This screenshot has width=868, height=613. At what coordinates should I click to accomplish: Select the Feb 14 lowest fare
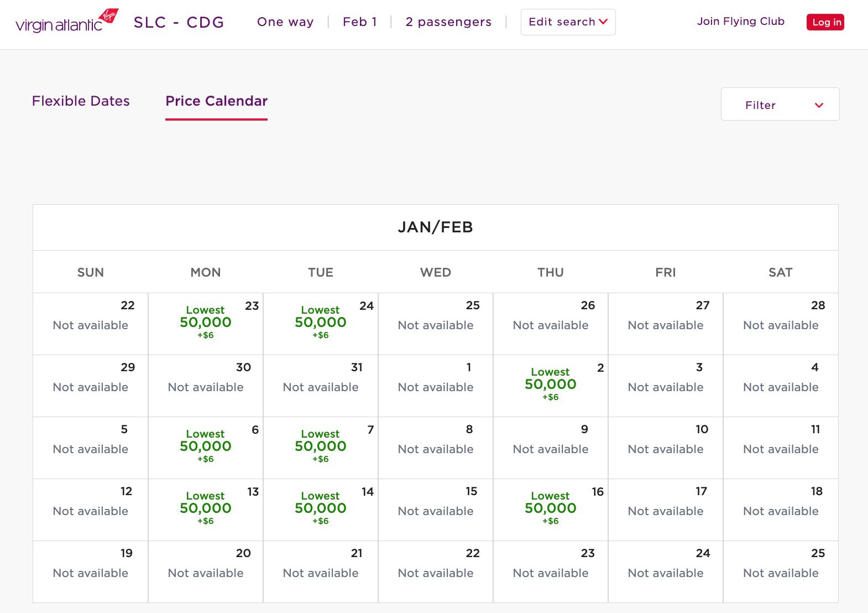point(320,509)
